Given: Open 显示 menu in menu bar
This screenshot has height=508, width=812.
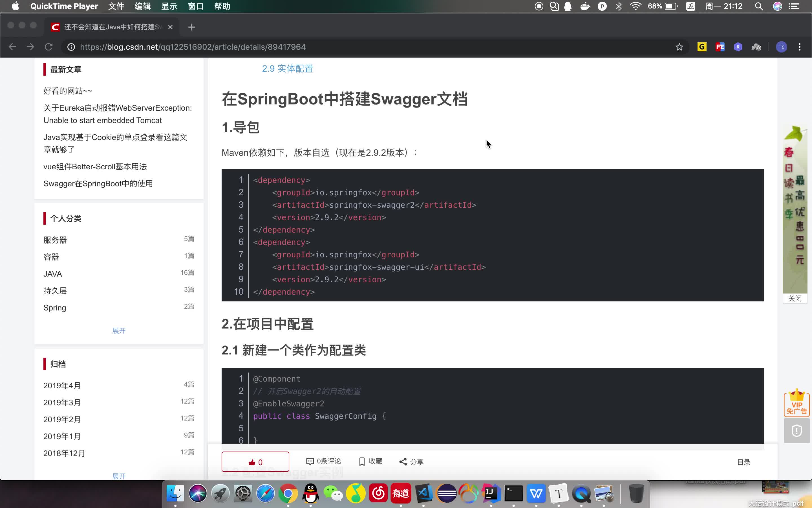Looking at the screenshot, I should tap(169, 6).
